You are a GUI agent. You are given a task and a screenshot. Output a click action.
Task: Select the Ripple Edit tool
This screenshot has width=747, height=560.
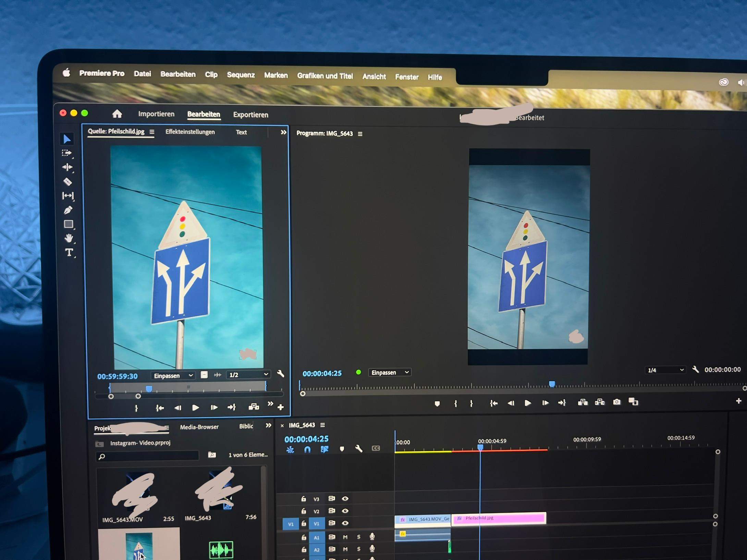(67, 167)
